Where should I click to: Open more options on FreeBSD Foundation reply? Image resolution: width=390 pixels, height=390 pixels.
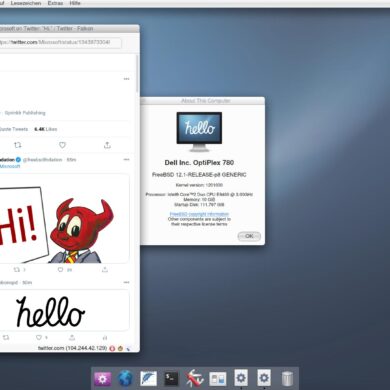coord(126,159)
